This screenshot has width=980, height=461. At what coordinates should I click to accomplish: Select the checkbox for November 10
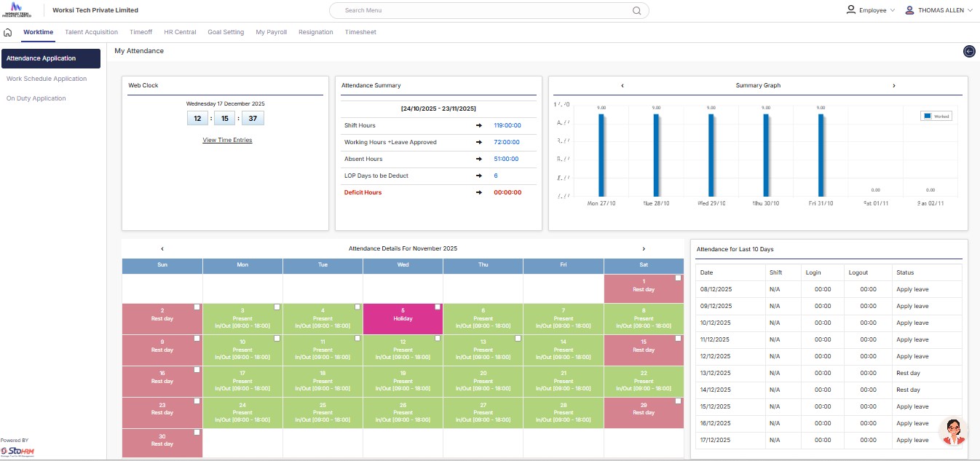click(x=277, y=339)
